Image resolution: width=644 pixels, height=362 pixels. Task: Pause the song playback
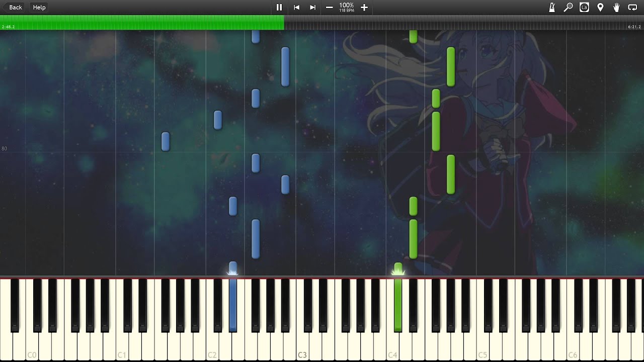tap(279, 7)
